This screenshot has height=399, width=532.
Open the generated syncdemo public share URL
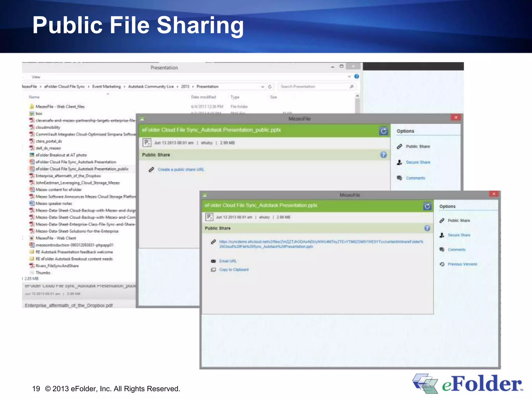[x=321, y=244]
